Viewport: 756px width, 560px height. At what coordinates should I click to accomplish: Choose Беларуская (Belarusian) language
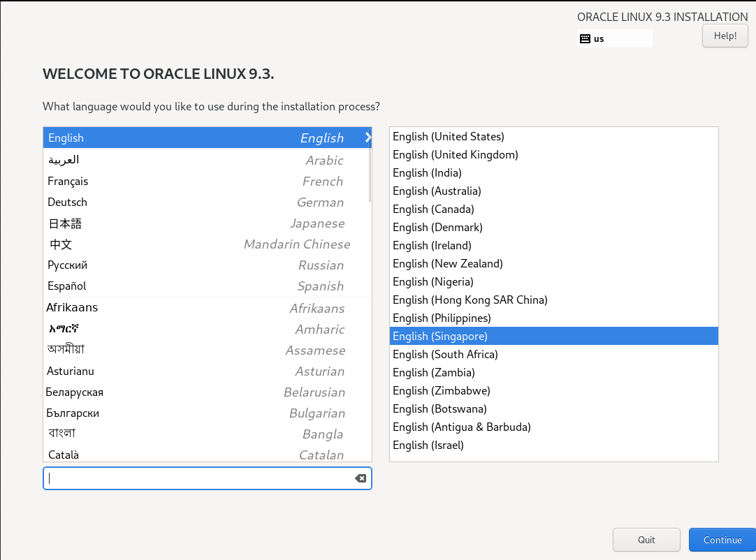(x=208, y=392)
